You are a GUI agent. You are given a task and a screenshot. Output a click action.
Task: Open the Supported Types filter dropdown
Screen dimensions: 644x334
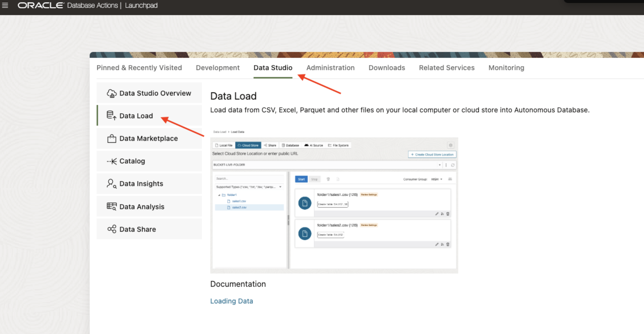tap(280, 187)
